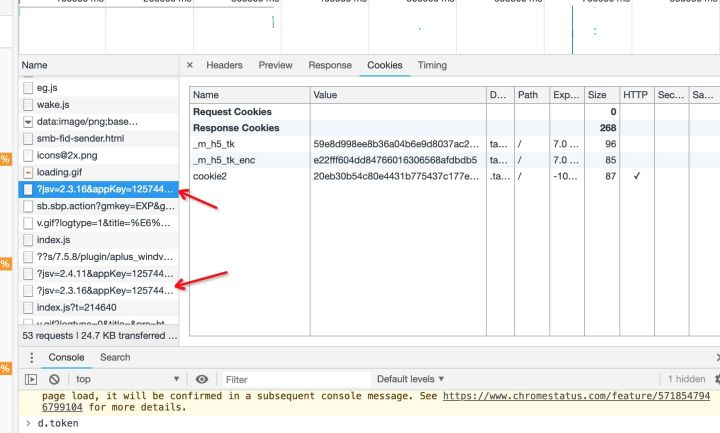Select the Response Cookies row

coord(455,128)
